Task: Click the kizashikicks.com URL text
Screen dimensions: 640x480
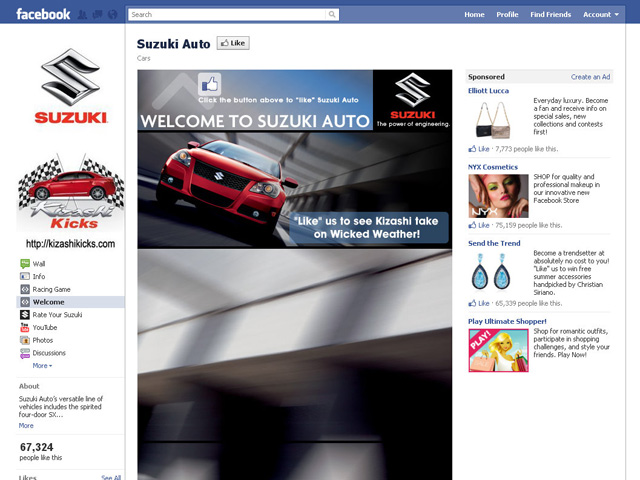Action: (70, 244)
